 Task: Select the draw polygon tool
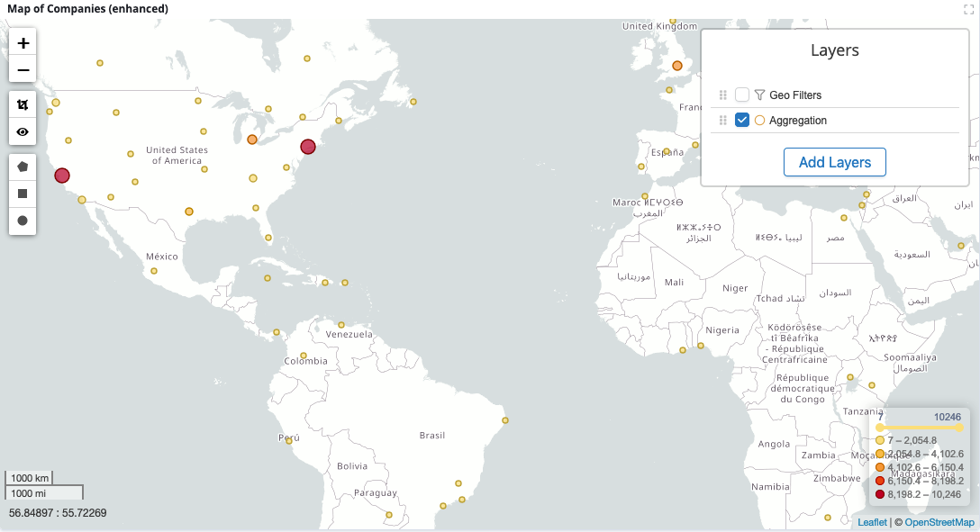pos(23,167)
